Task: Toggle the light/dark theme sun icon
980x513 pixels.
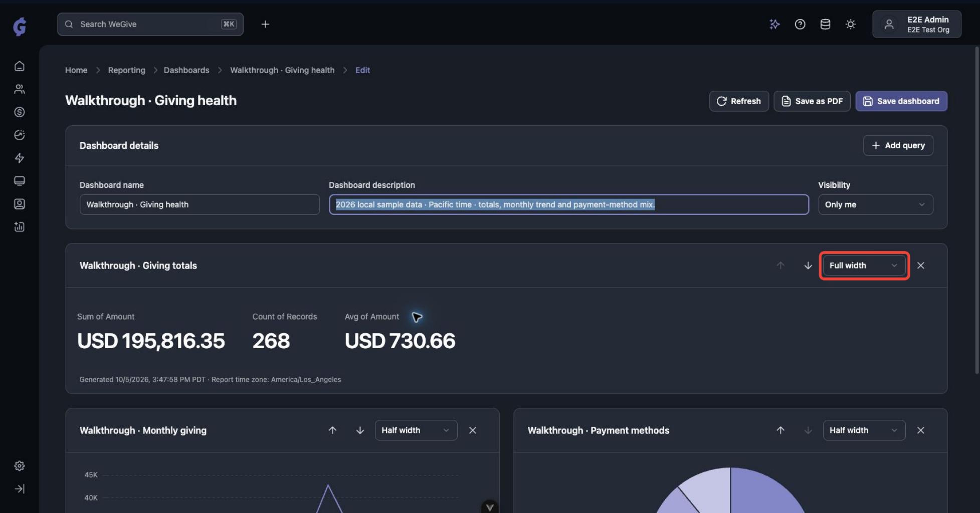Action: [x=851, y=24]
